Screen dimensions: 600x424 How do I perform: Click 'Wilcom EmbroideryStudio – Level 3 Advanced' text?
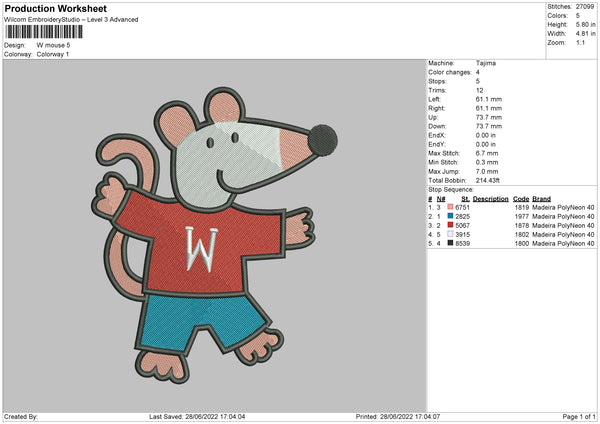pos(71,20)
